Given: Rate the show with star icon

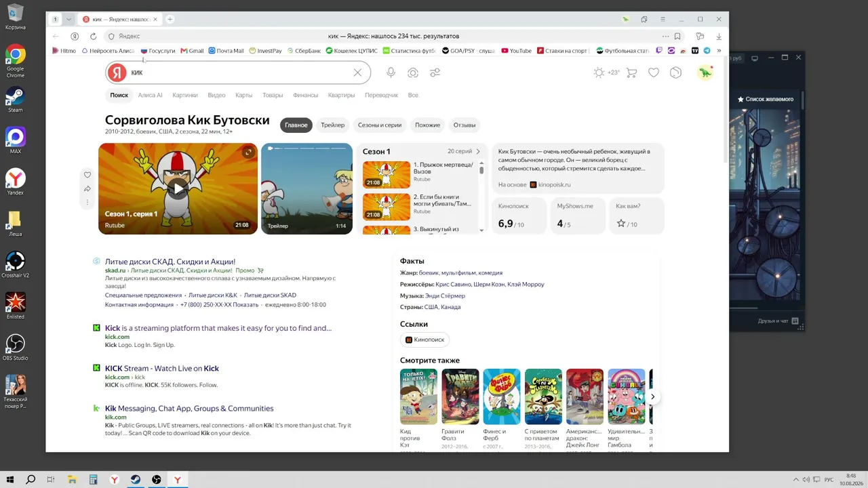Looking at the screenshot, I should [621, 223].
